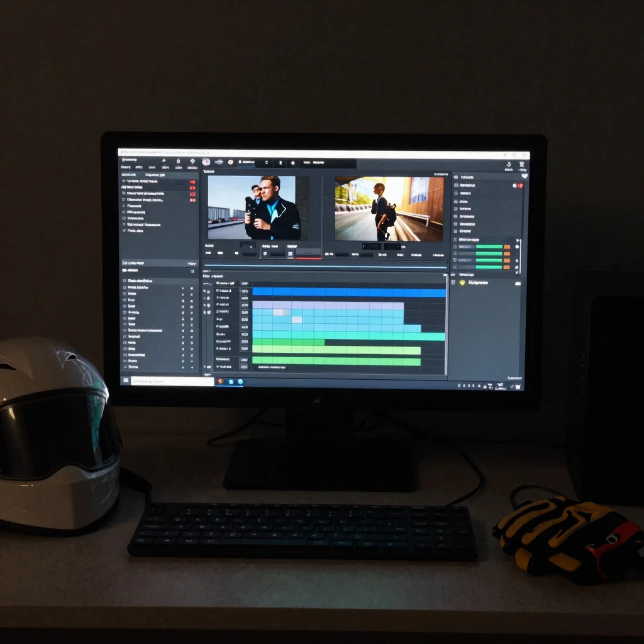Select the bottom light green clip in timeline
This screenshot has width=644, height=644.
pyautogui.click(x=336, y=362)
